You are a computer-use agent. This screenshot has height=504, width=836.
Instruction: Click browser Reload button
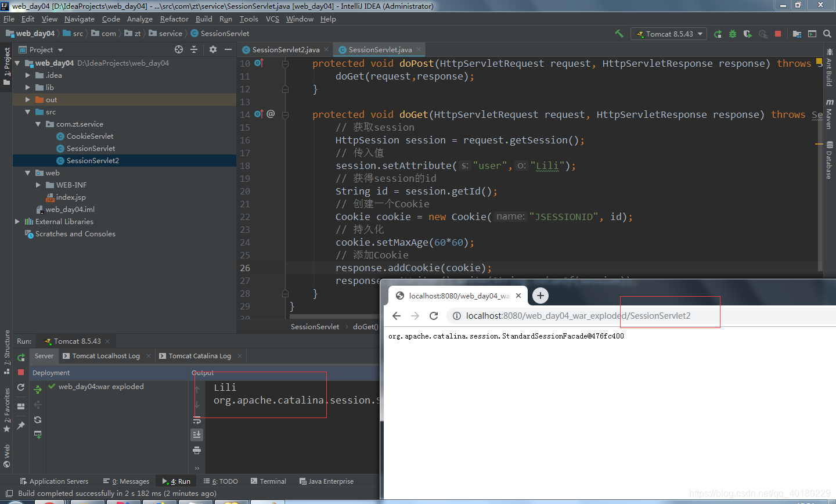(434, 316)
